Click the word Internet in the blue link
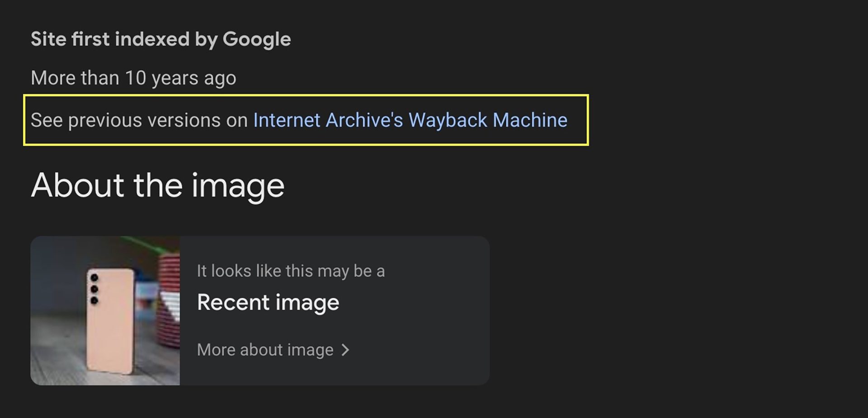 tap(287, 120)
